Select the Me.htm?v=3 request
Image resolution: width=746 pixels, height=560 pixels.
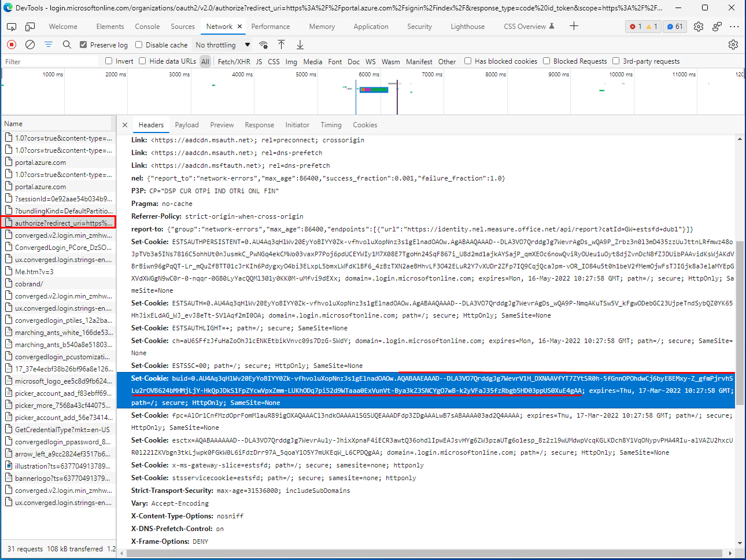(x=34, y=272)
